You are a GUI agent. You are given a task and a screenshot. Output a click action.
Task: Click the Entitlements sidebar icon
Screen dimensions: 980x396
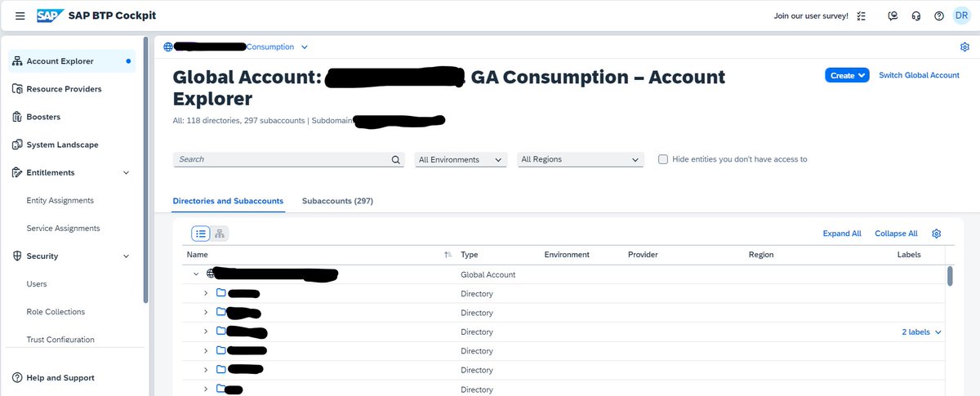(x=17, y=172)
